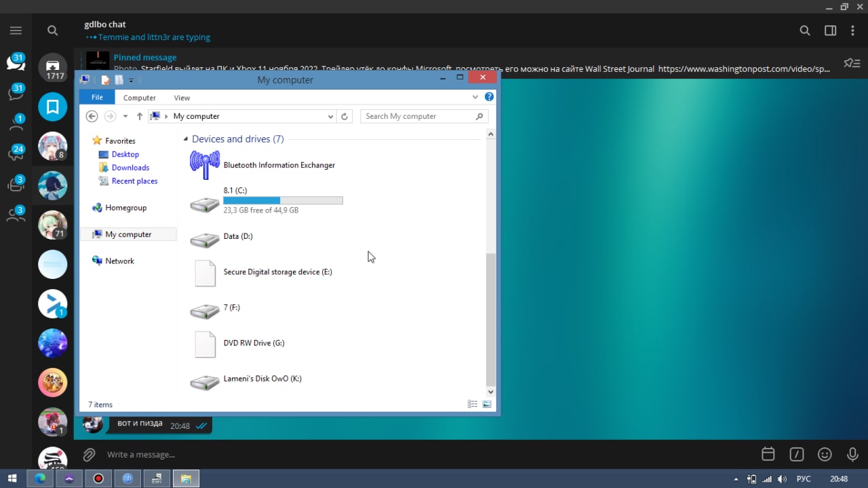This screenshot has width=868, height=488.
Task: Select Secure Digital storage device (E:)
Action: click(261, 272)
